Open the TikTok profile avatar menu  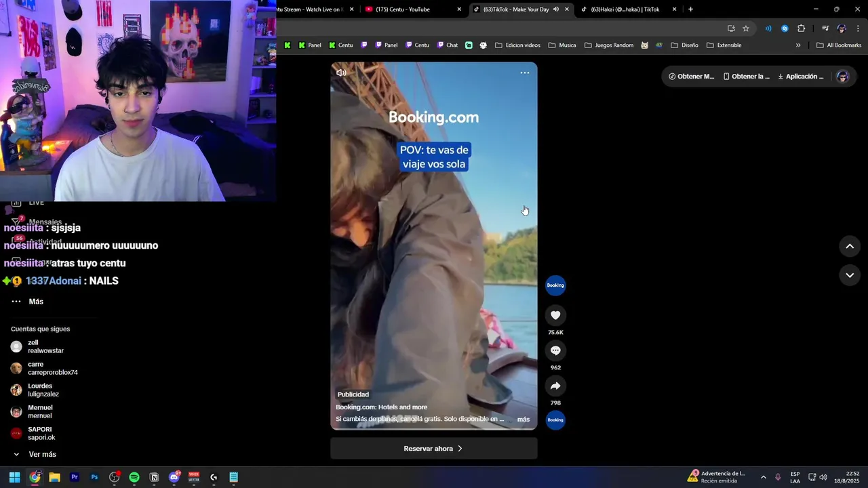843,77
